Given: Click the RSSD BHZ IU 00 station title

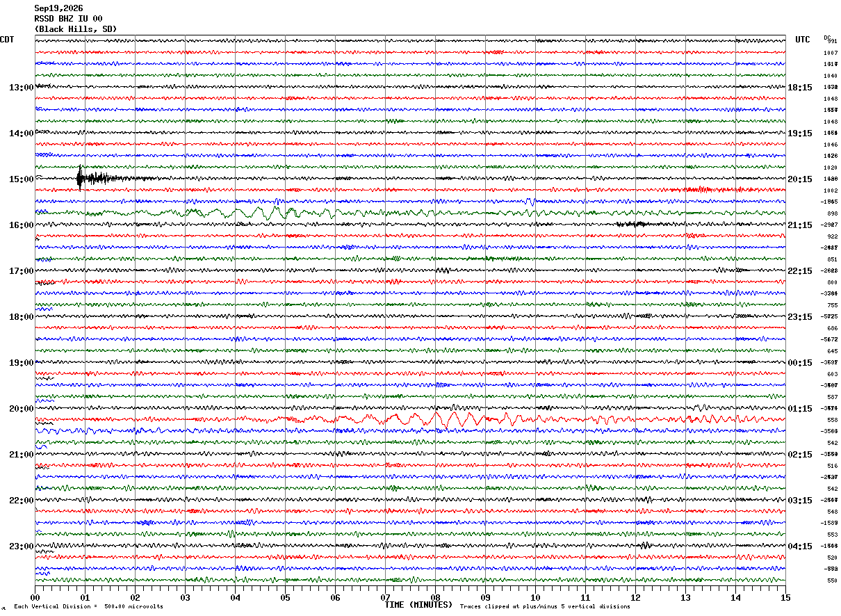Looking at the screenshot, I should coord(68,19).
